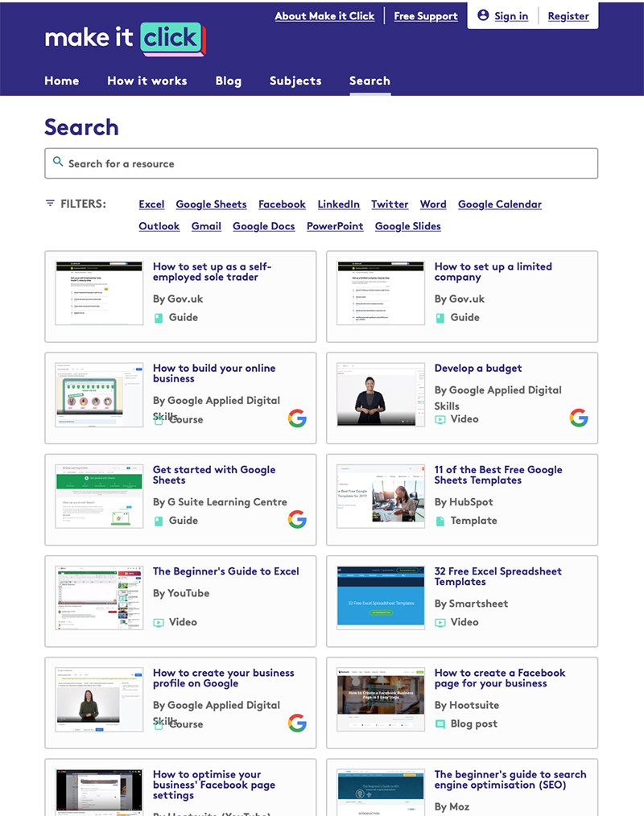Click the magnifier icon in the search box
644x816 pixels.
point(58,162)
